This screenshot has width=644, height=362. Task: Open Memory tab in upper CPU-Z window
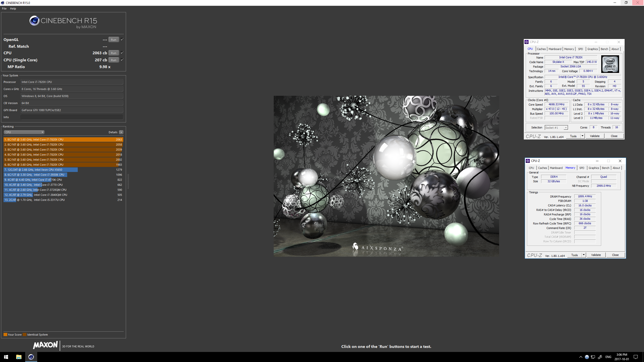pos(569,49)
